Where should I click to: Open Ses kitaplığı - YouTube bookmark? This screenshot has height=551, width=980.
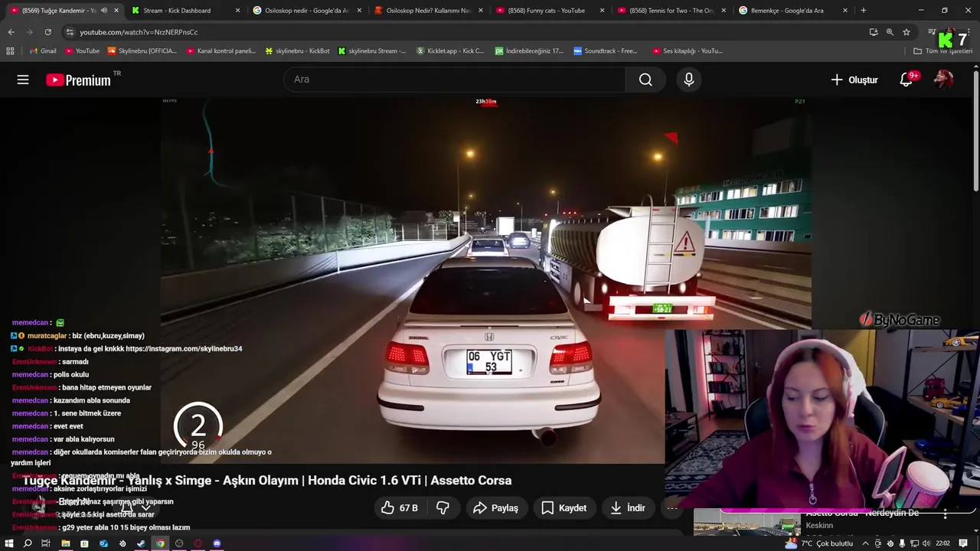pyautogui.click(x=688, y=51)
